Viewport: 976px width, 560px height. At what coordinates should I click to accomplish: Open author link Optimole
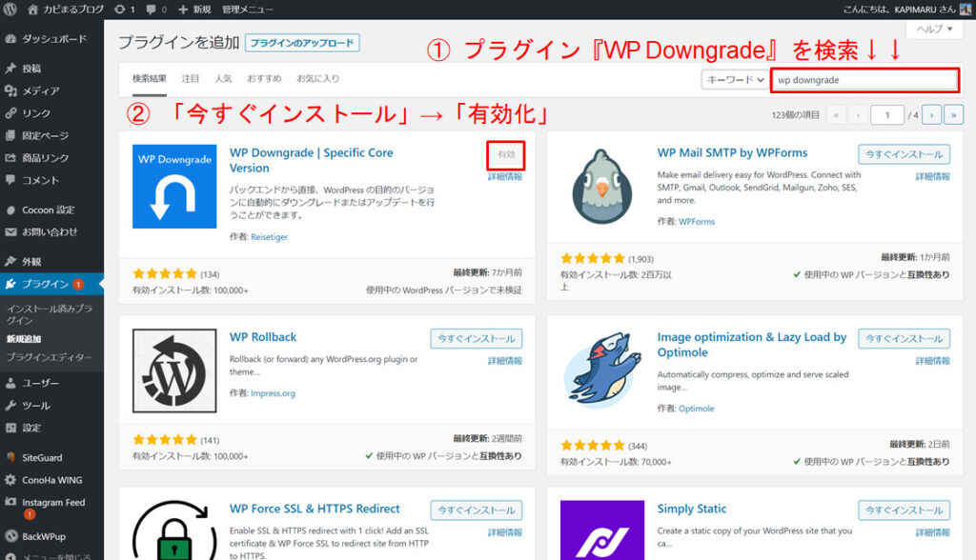[x=696, y=409]
